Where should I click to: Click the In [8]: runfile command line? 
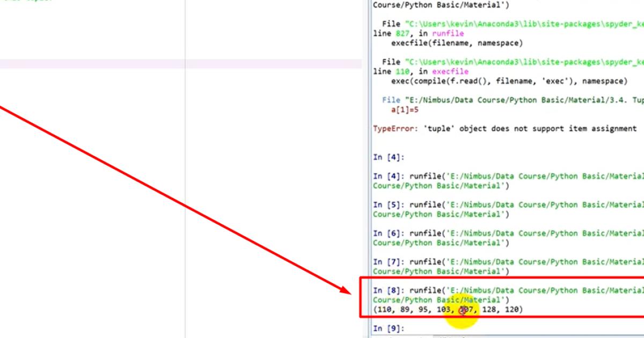[508, 290]
